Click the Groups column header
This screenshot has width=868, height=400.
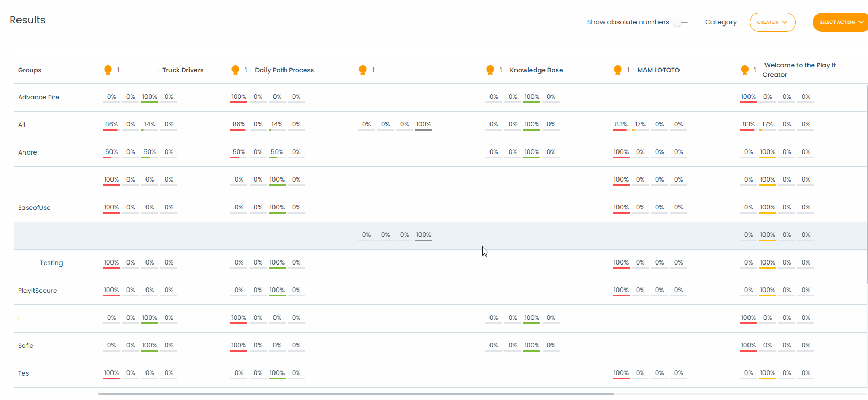[30, 70]
